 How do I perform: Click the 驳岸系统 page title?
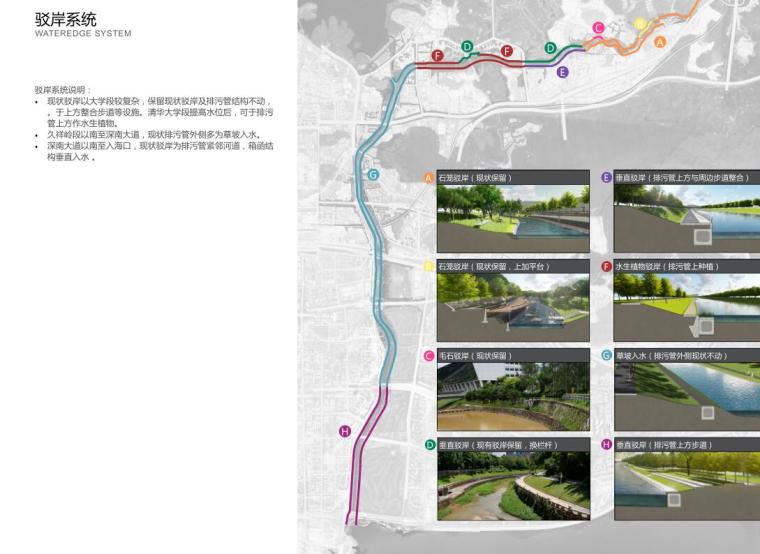click(x=65, y=19)
